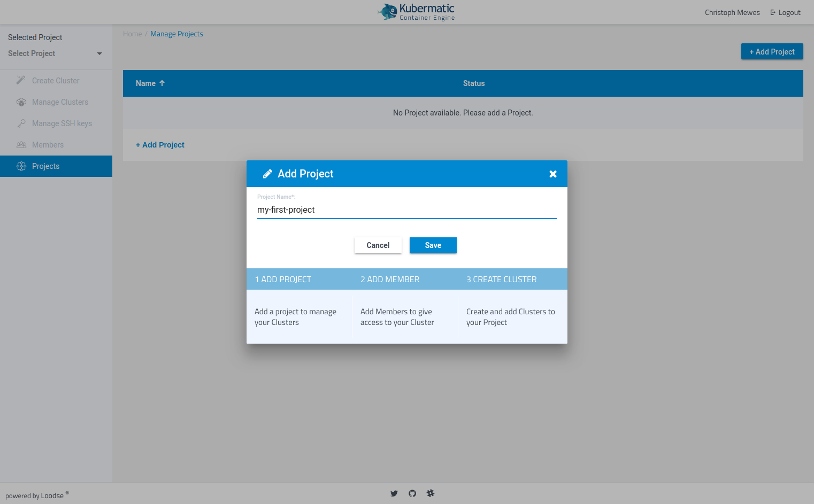Click the Status column header
The height and width of the screenshot is (504, 814).
tap(474, 83)
